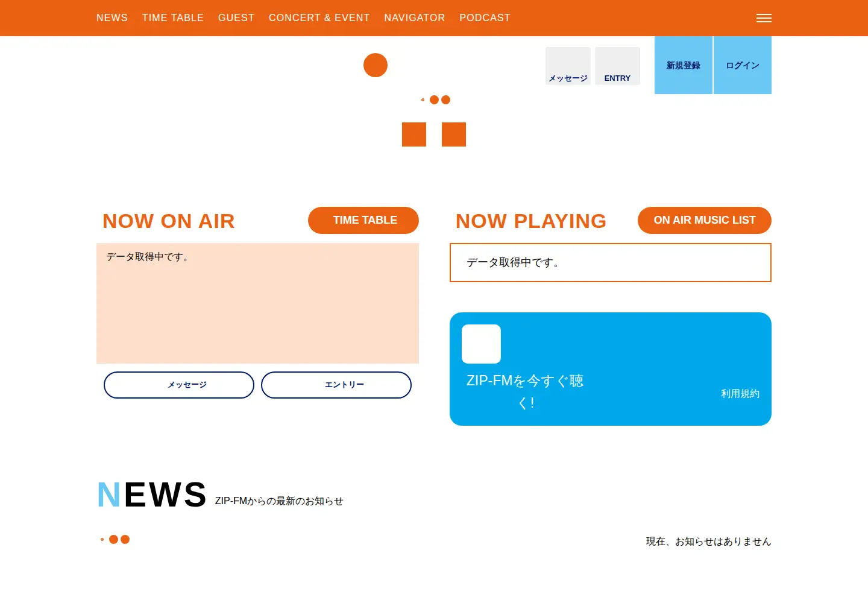Click the 新規登録 sign-up button

coord(684,65)
